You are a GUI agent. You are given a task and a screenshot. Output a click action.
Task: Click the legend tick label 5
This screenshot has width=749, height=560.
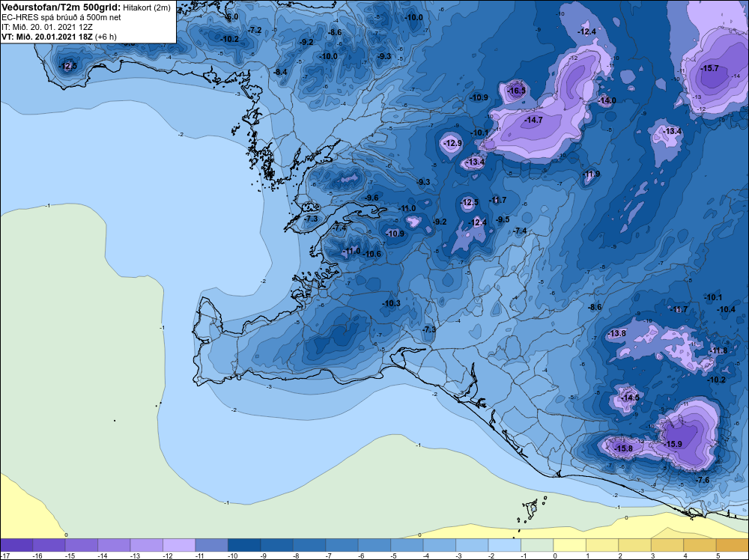pos(718,556)
